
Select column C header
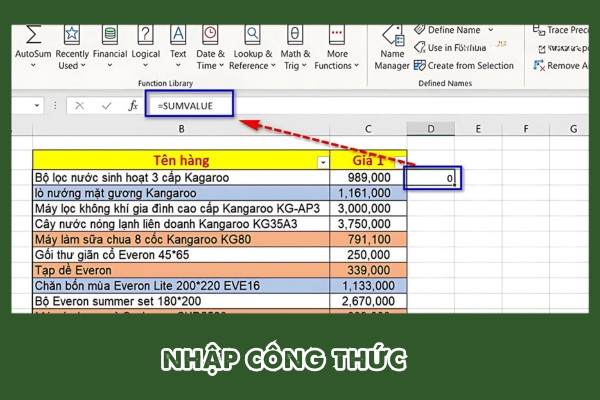click(368, 129)
